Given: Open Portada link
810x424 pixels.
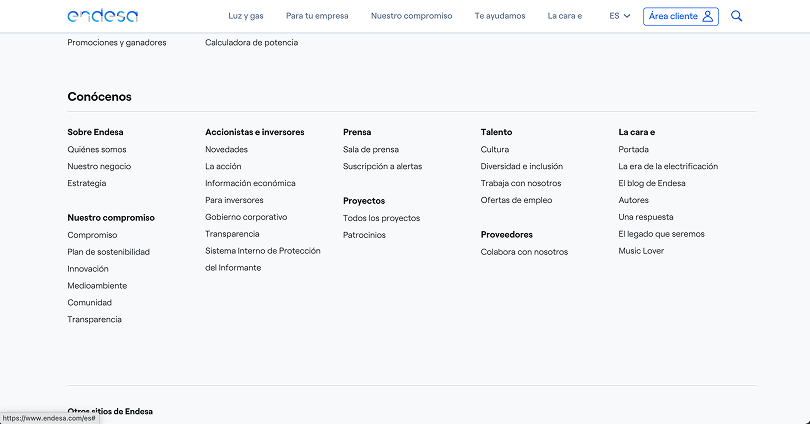Looking at the screenshot, I should coord(633,149).
